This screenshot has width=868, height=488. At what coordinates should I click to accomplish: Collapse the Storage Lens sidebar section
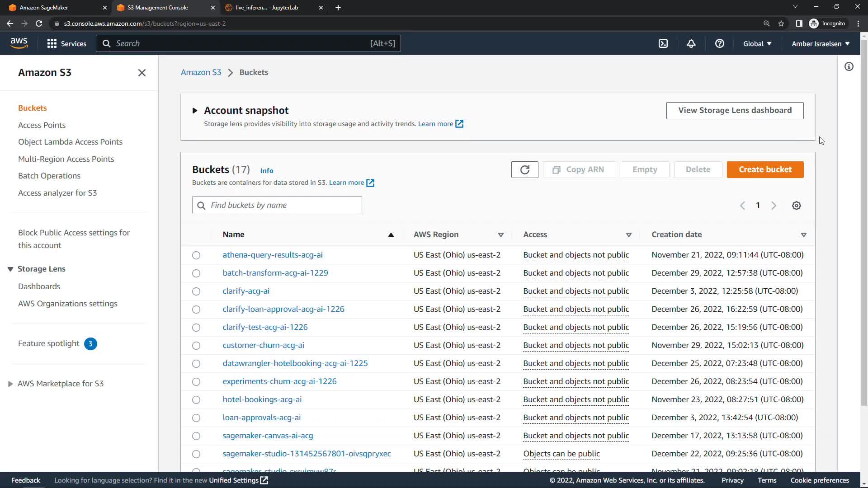coord(10,269)
